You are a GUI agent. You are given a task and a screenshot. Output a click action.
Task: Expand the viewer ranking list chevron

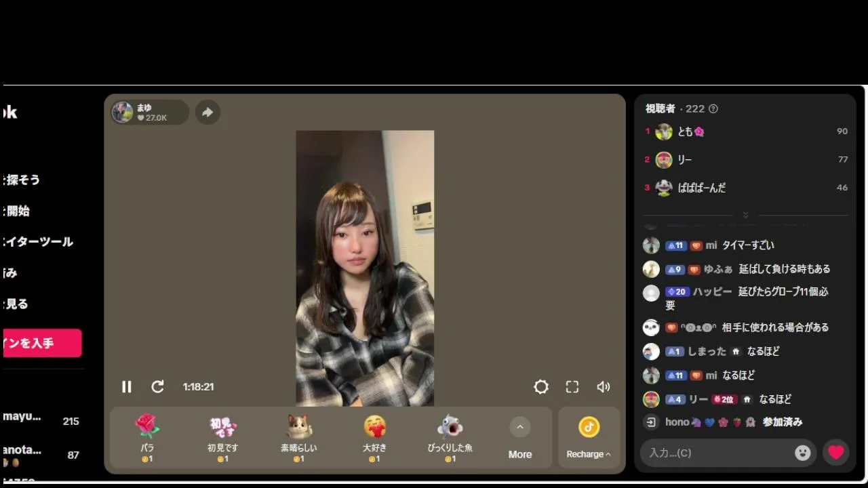point(745,215)
